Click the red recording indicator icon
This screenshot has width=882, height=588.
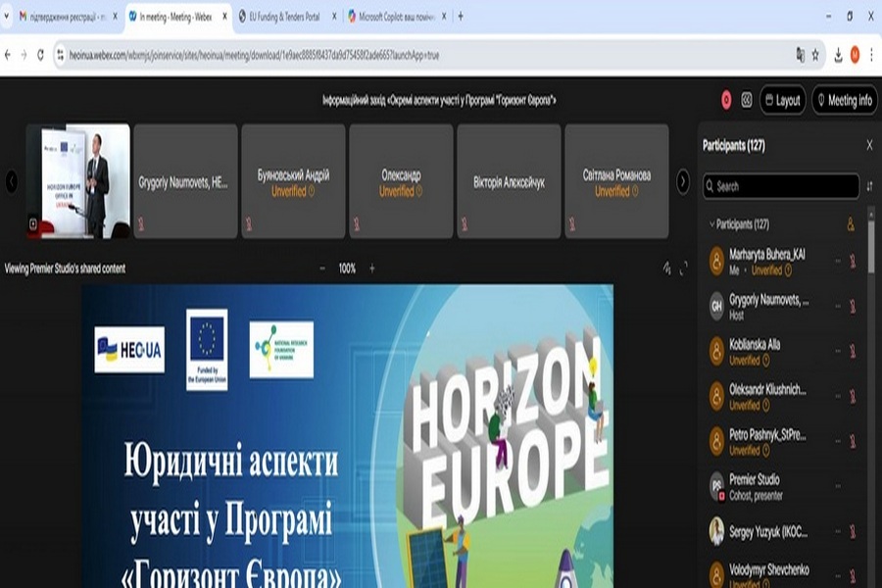tap(726, 100)
